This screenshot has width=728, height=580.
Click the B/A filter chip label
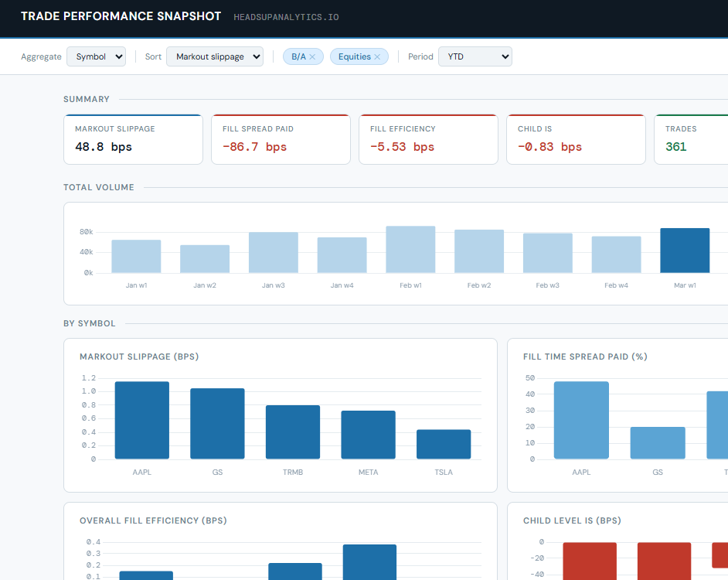[298, 56]
